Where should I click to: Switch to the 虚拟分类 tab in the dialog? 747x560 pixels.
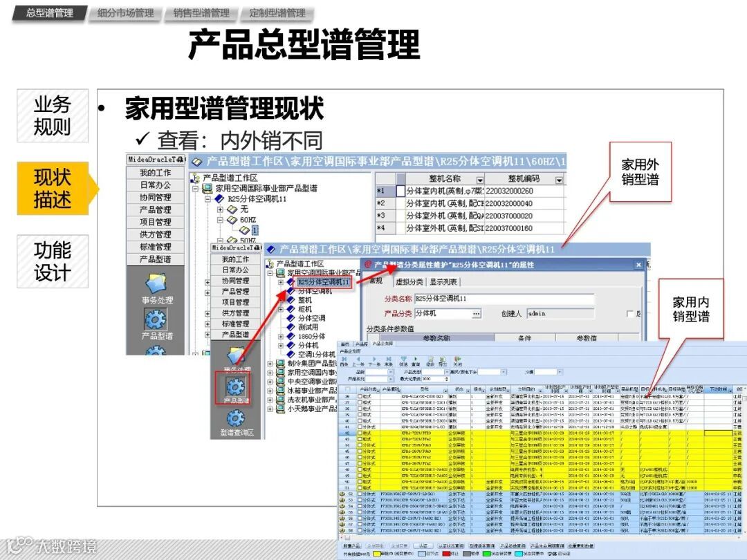tap(409, 282)
